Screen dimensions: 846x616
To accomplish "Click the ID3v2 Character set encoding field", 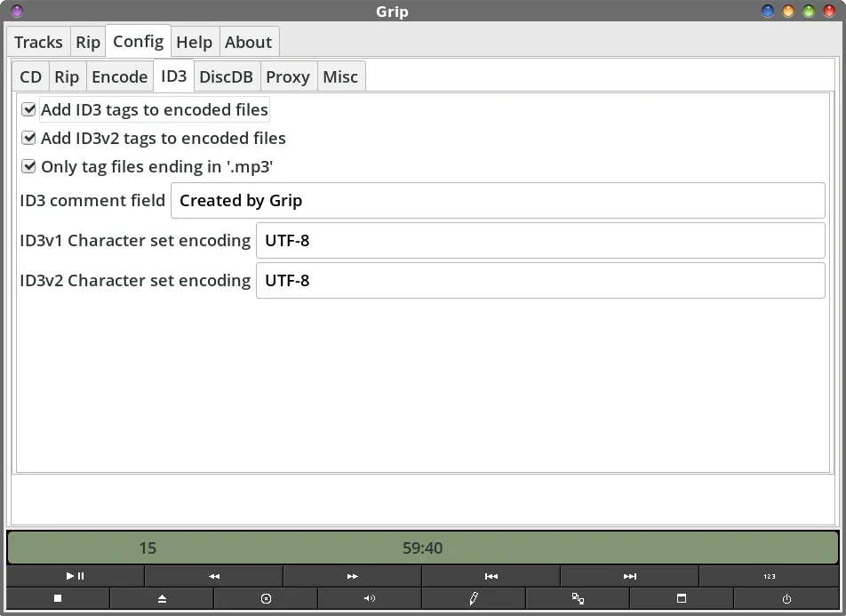I will tap(540, 280).
